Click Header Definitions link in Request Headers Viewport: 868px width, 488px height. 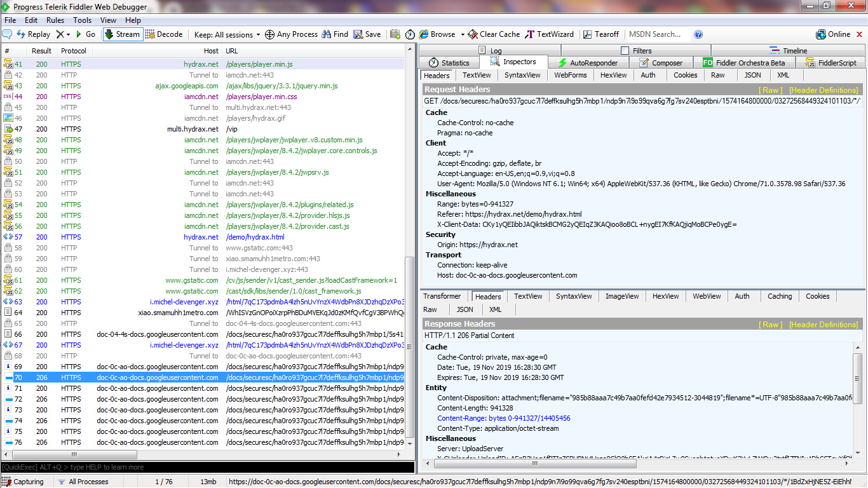tap(824, 90)
